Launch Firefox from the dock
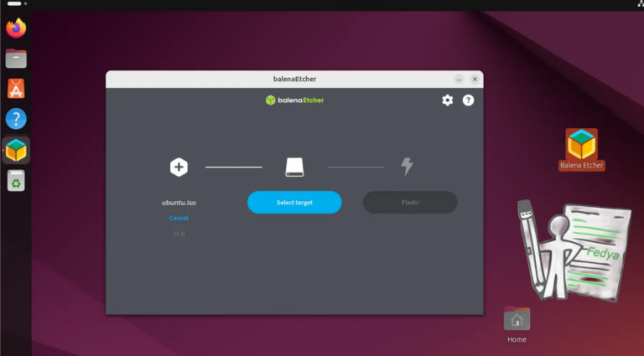The width and height of the screenshot is (644, 356). coord(16,28)
